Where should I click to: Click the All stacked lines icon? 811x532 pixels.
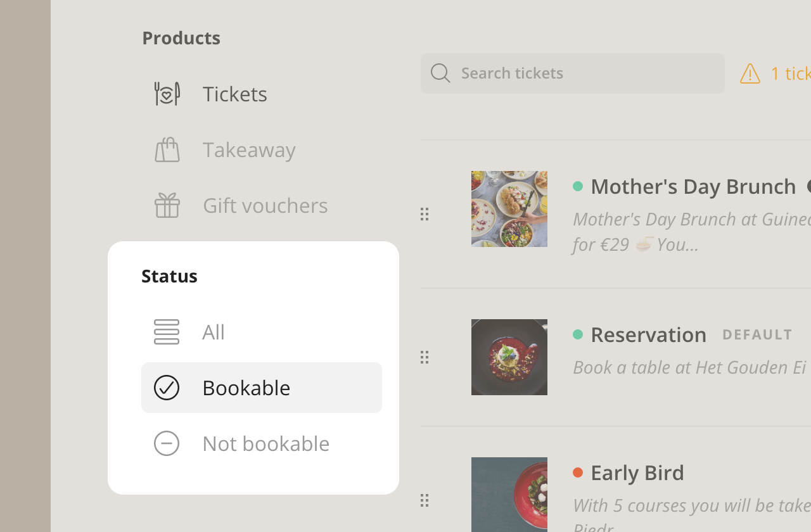coord(167,332)
